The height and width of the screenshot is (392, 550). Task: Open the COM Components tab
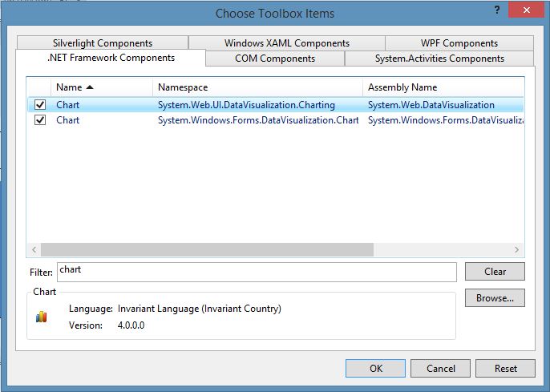[x=275, y=59]
